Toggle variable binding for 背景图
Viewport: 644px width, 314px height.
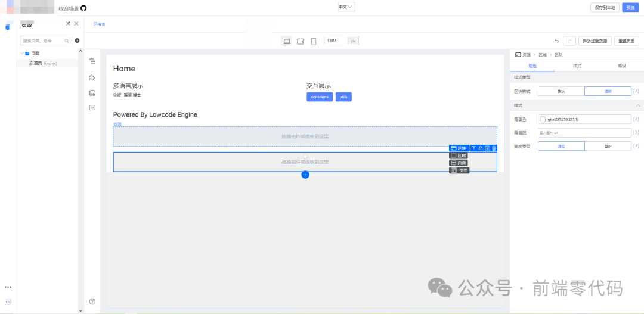coord(636,133)
